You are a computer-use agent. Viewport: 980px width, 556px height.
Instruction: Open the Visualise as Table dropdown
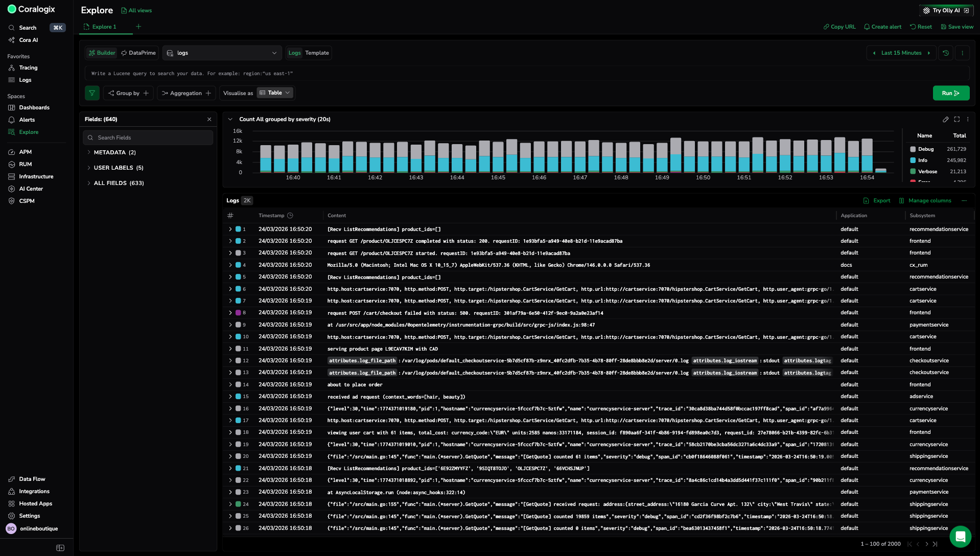(x=275, y=93)
